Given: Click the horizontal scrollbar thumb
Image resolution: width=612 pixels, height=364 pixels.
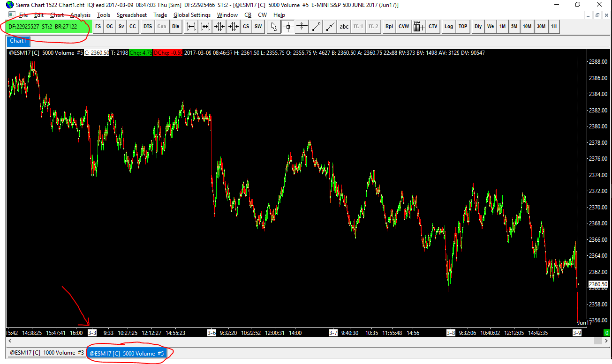Looking at the screenshot, I should click(597, 341).
